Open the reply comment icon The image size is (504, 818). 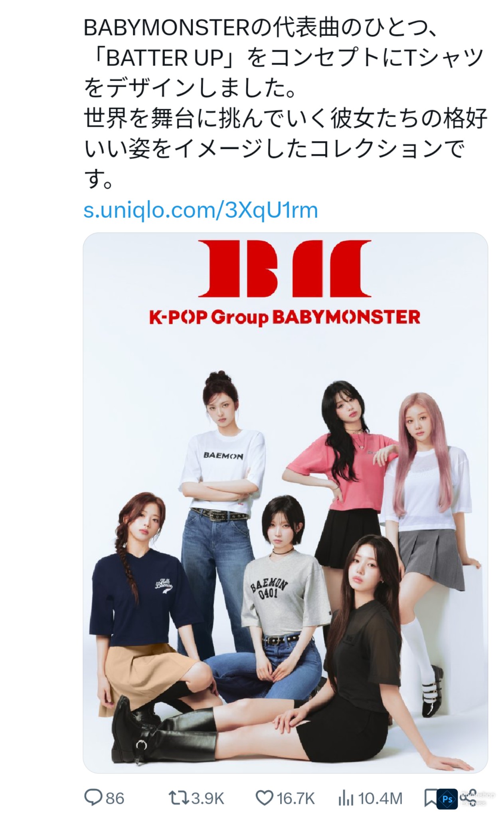click(93, 798)
